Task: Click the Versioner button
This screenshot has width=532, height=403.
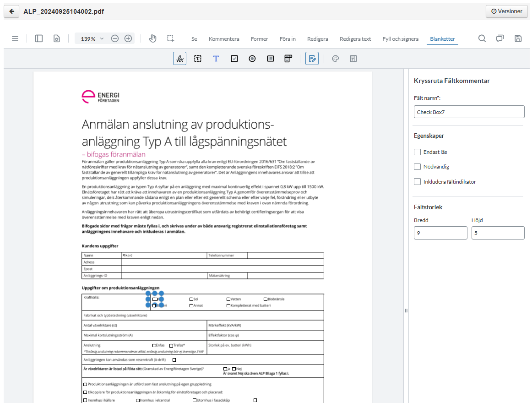Action: tap(506, 11)
